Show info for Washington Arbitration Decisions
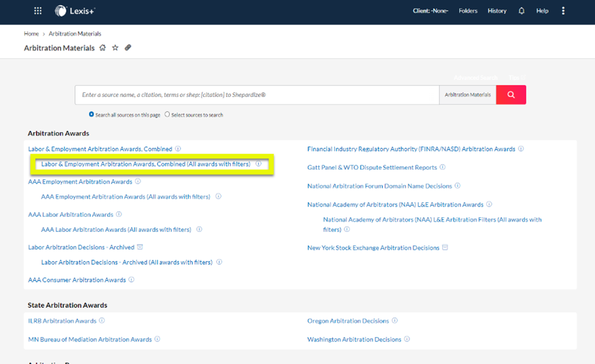This screenshot has height=364, width=595. coord(407,339)
